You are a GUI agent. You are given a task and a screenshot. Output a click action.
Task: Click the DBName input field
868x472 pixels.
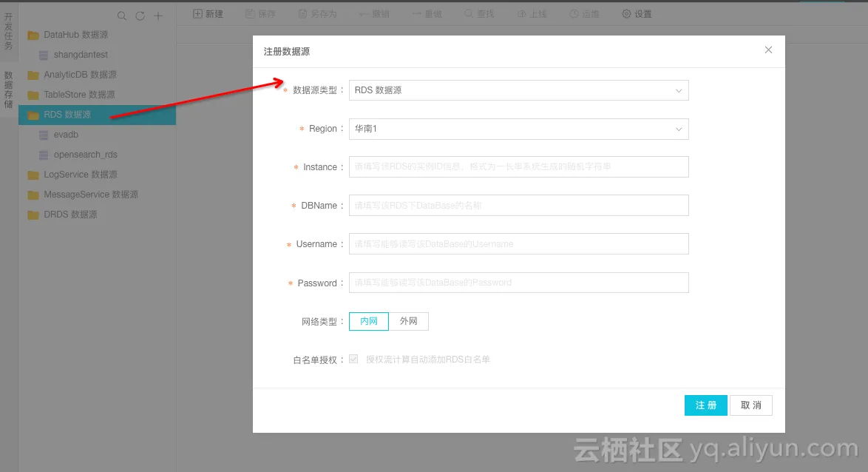tap(519, 206)
